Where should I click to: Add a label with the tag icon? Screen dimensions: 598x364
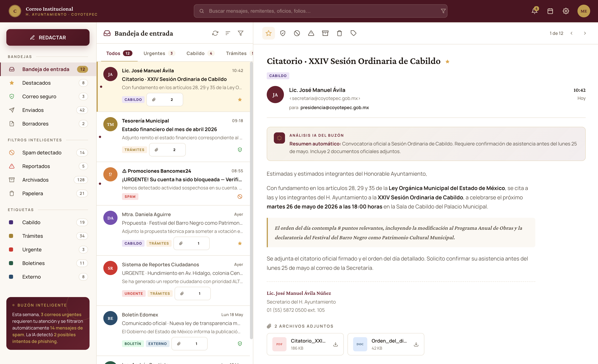click(x=354, y=33)
